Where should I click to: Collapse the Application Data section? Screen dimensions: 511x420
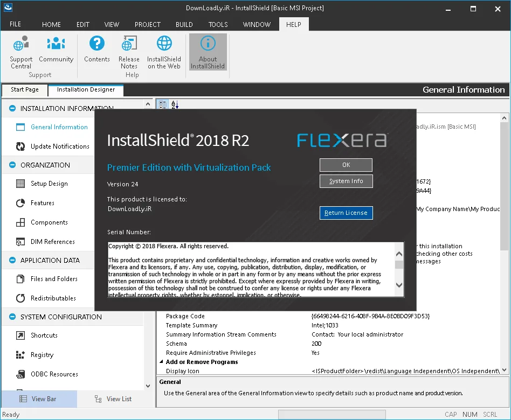(12, 261)
